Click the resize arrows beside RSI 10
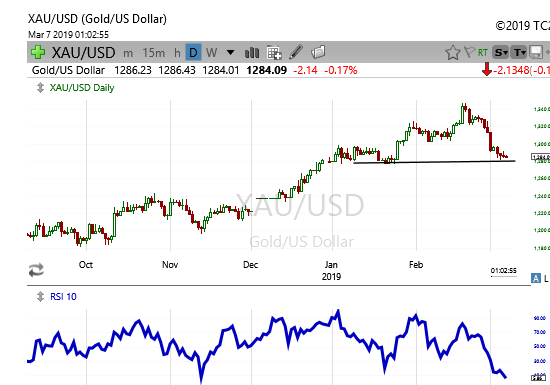Image resolution: width=550 pixels, height=385 pixels. tap(40, 297)
